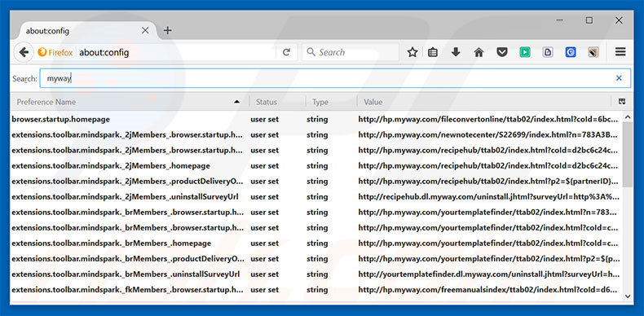The height and width of the screenshot is (316, 644).
Task: Clear the myway search filter
Action: coord(619,78)
